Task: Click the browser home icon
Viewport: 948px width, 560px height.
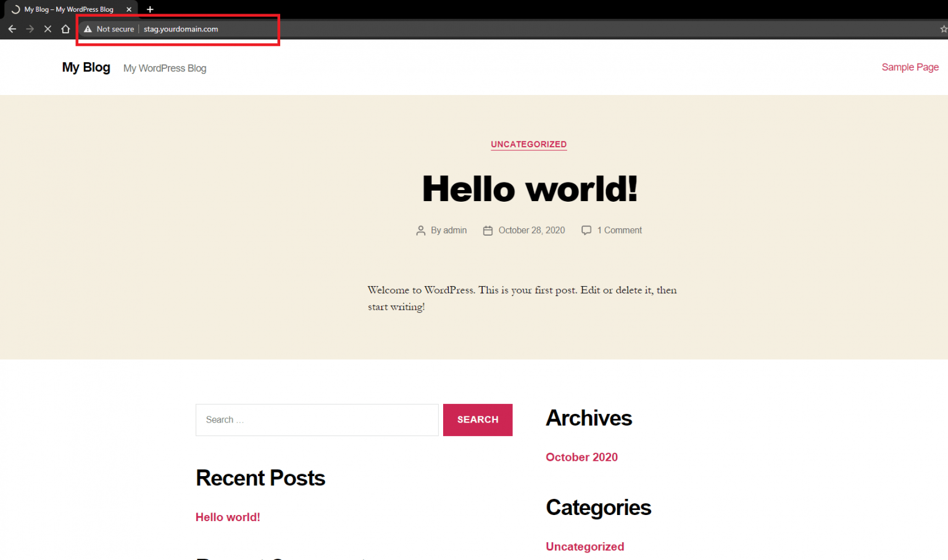Action: point(65,28)
